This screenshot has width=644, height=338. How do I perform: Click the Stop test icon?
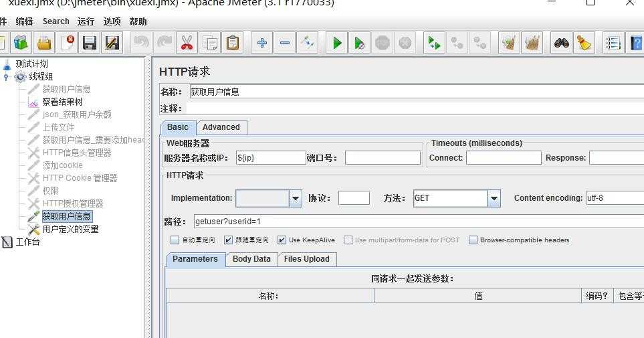383,43
